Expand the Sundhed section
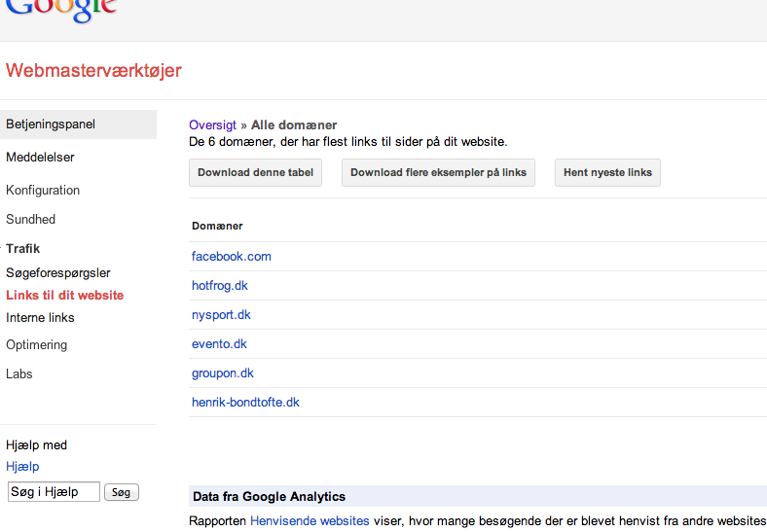This screenshot has width=767, height=532. pos(30,219)
